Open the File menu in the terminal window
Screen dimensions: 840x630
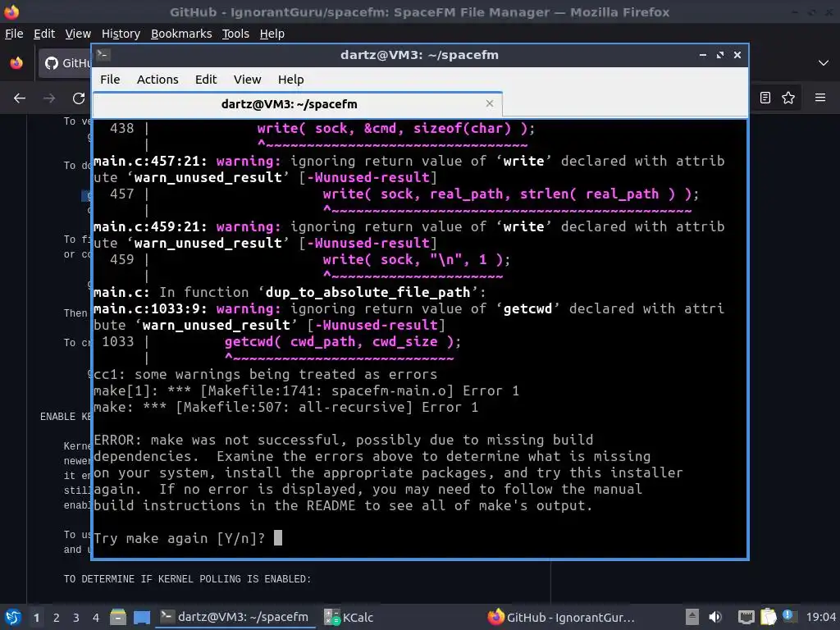(110, 80)
